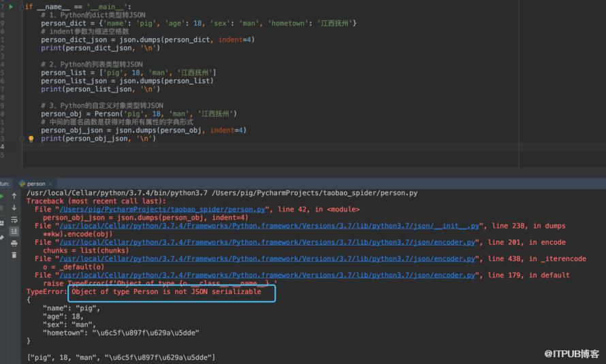Click the print icon in the Run panel
606x364 pixels.
[x=14, y=243]
